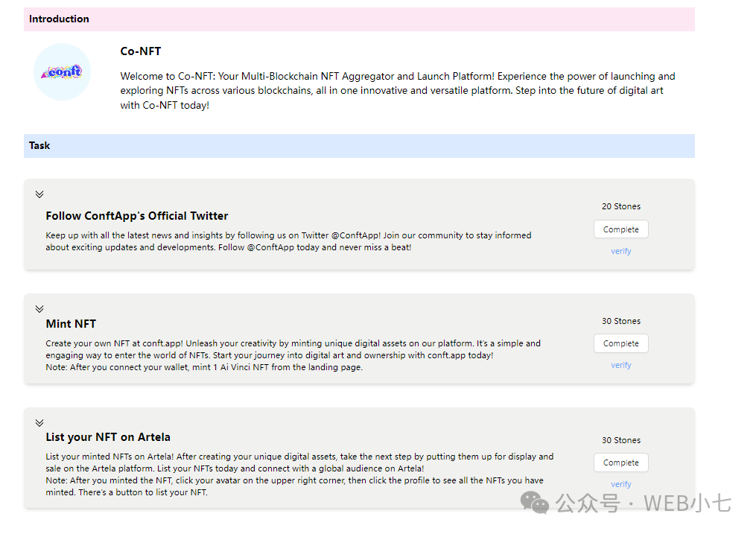Click the "List your NFT on Artela" heading
The height and width of the screenshot is (534, 756).
click(108, 437)
